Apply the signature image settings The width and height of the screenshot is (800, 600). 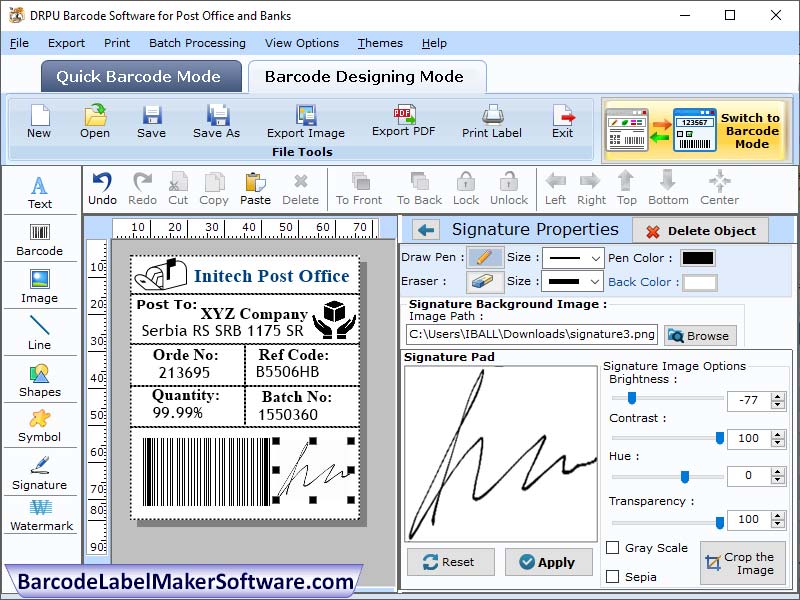[x=548, y=562]
